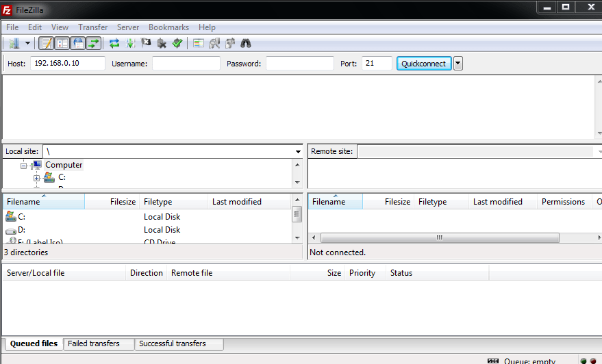
Task: Click the Port input field
Action: point(377,63)
